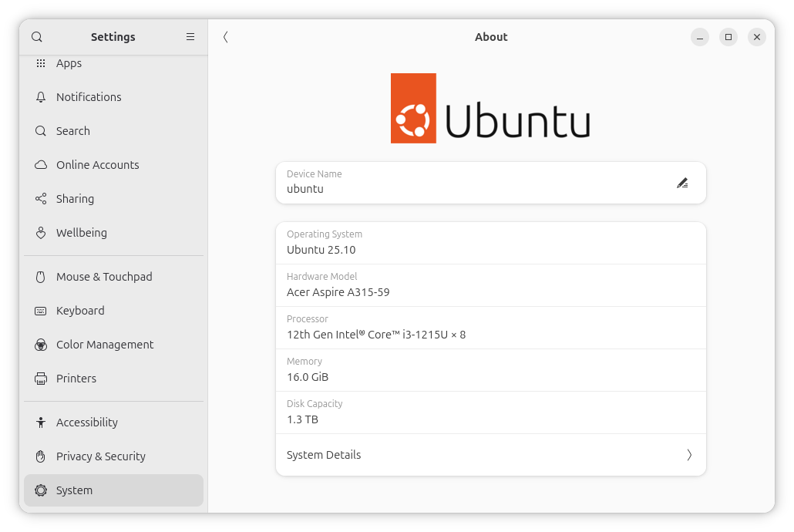Select Mouse & Touchpad in sidebar
This screenshot has height=532, width=794.
tap(104, 277)
